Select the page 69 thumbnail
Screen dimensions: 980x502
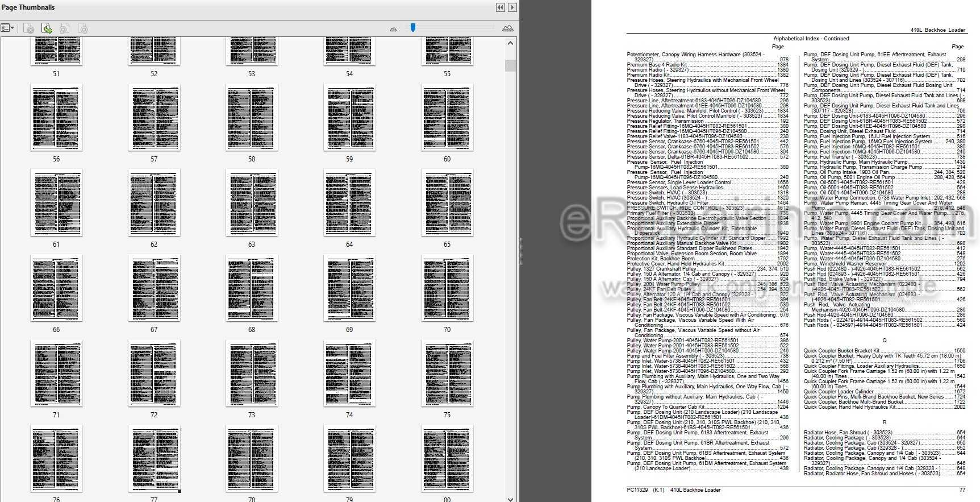coord(349,288)
